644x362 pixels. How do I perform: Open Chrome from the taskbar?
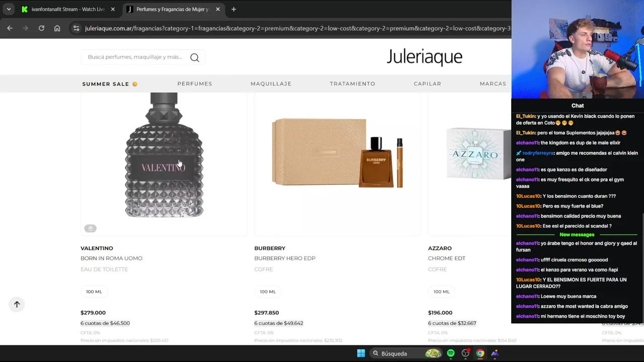click(480, 353)
